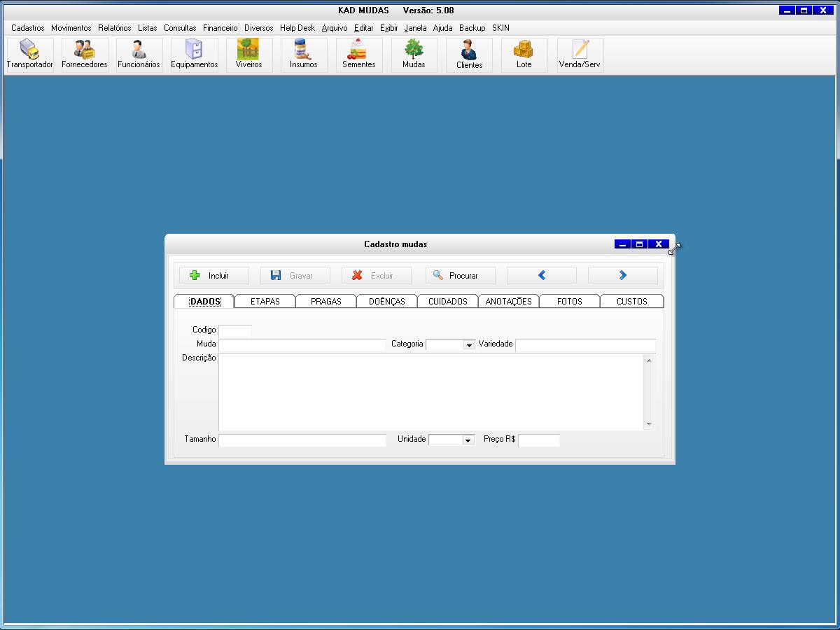Click the Variedade input field

coord(586,345)
